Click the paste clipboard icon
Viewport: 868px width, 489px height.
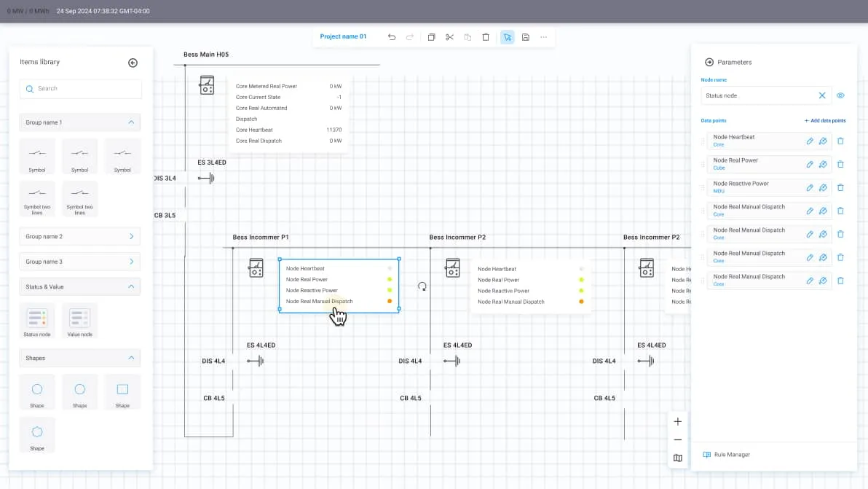(x=467, y=37)
